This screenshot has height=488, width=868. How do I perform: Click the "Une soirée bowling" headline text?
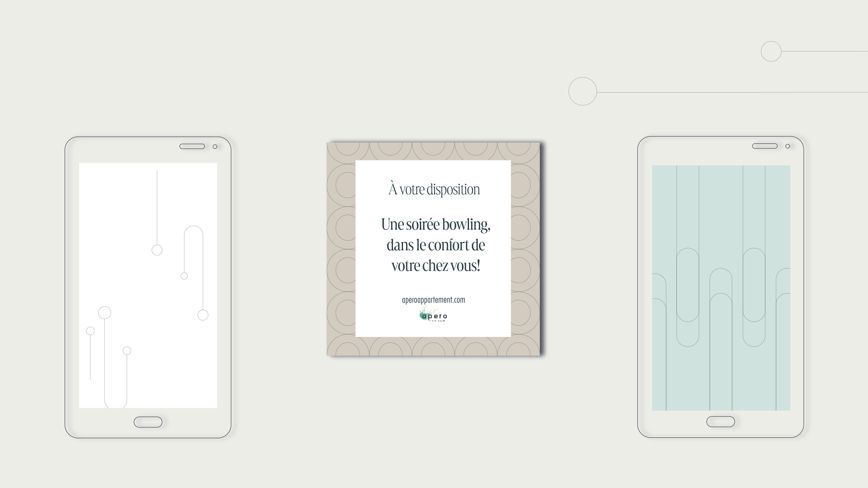pos(435,225)
